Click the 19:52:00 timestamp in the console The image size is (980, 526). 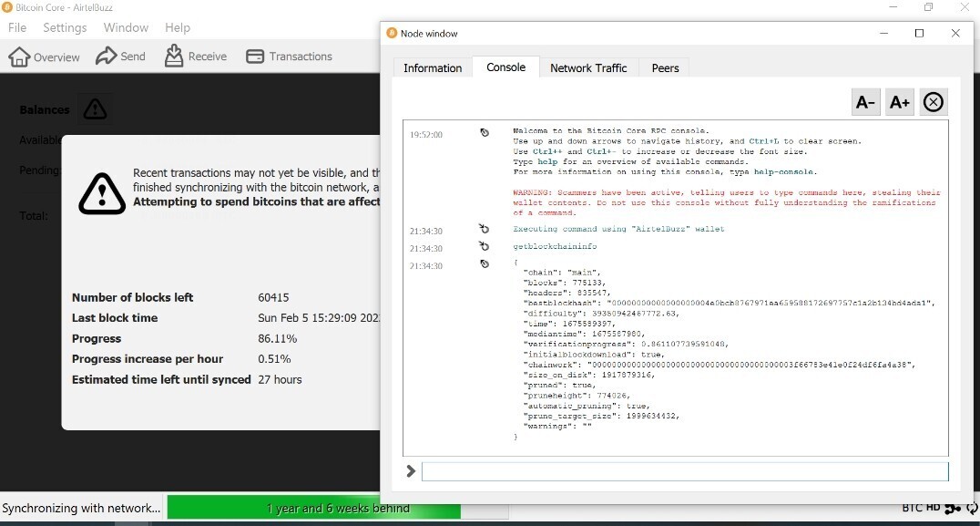pos(426,135)
